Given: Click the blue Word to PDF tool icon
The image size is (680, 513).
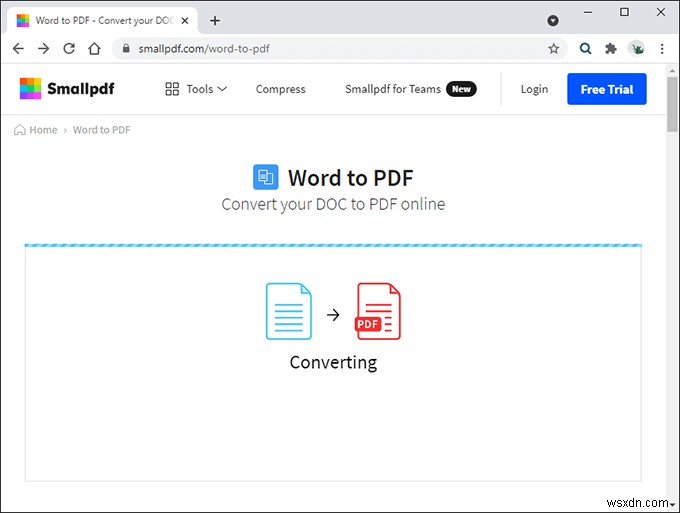Looking at the screenshot, I should coord(265,177).
